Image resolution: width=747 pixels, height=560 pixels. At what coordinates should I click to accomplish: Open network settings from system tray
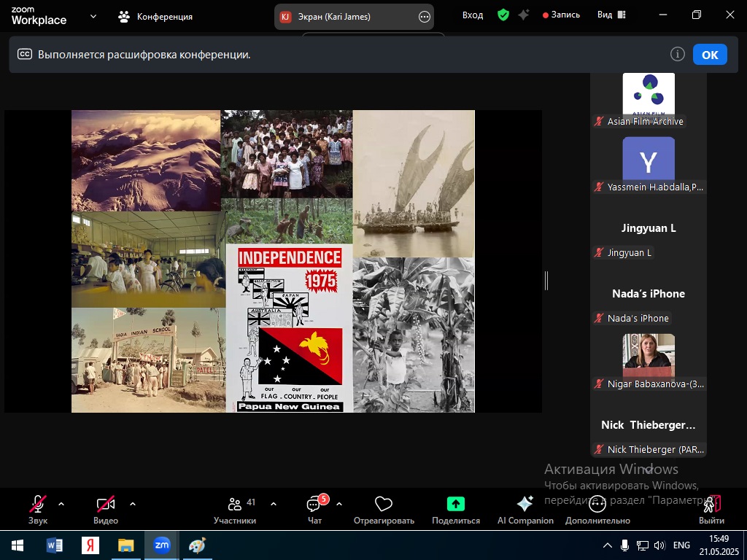[642, 545]
